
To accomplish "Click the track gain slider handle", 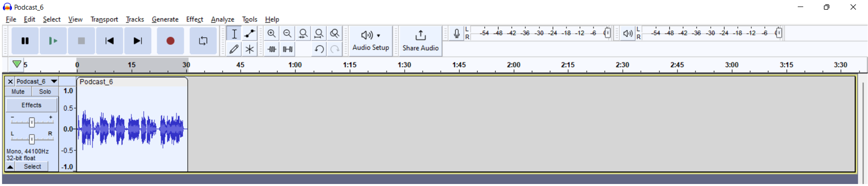I will 32,122.
